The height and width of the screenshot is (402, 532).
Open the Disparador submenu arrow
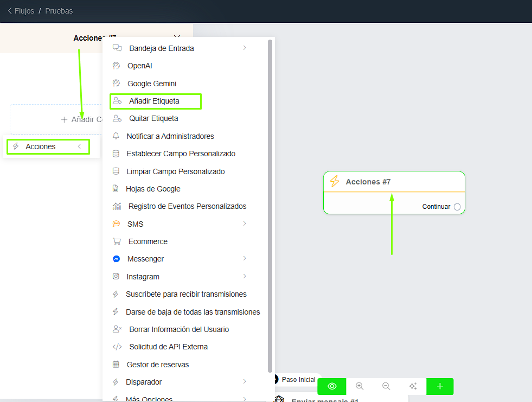245,382
